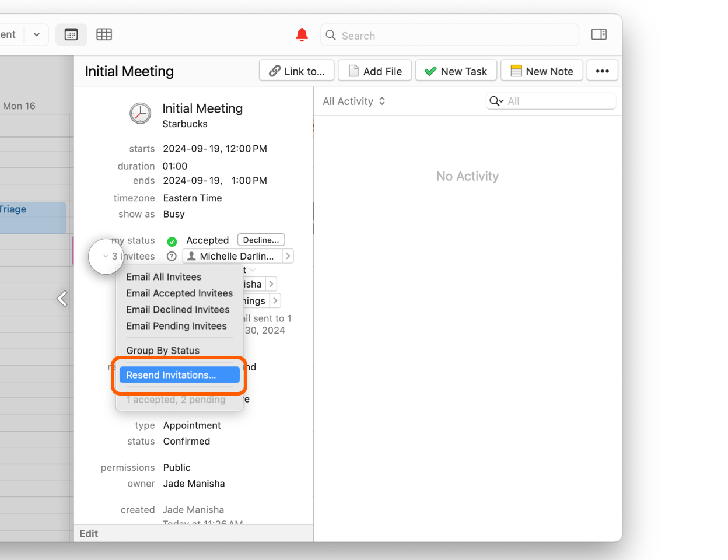Click the Add File button
728x560 pixels.
coord(374,71)
